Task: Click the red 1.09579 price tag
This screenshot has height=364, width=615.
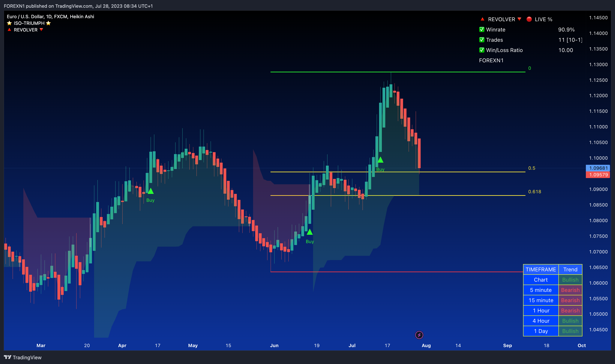Action: click(598, 175)
